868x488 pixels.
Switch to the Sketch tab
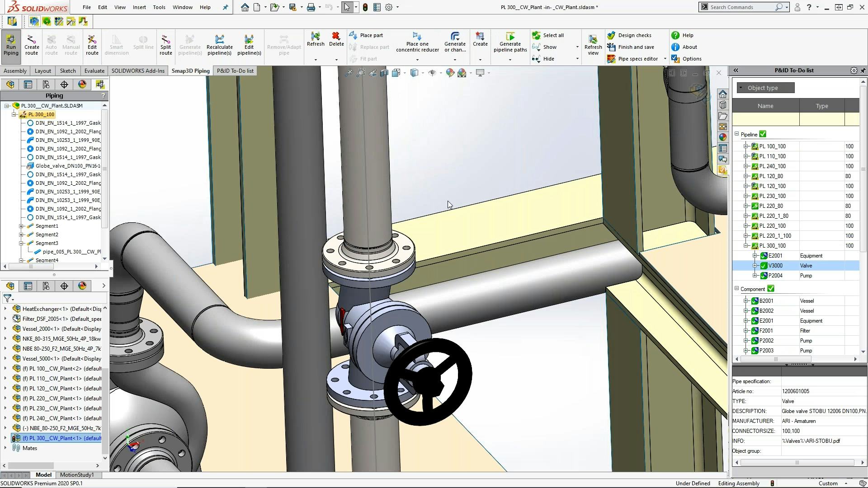click(67, 70)
